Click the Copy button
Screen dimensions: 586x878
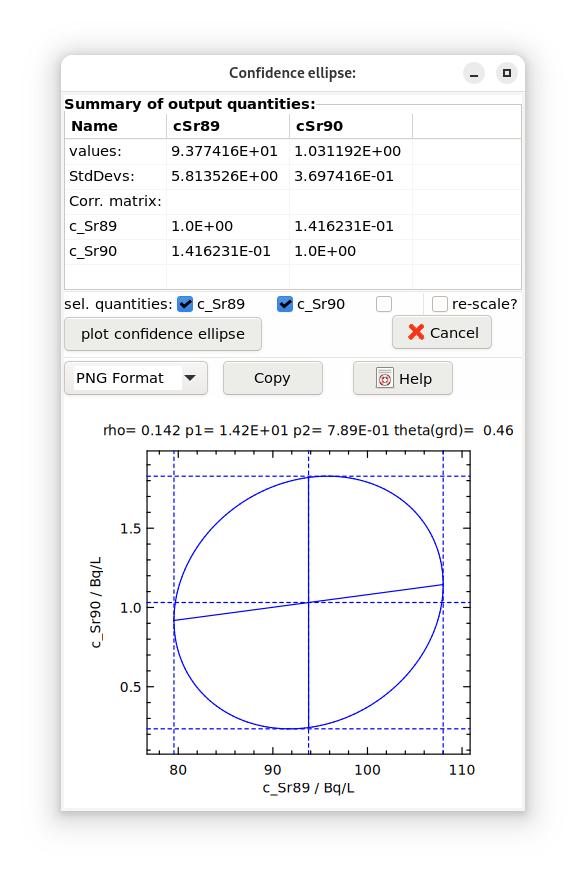point(273,378)
